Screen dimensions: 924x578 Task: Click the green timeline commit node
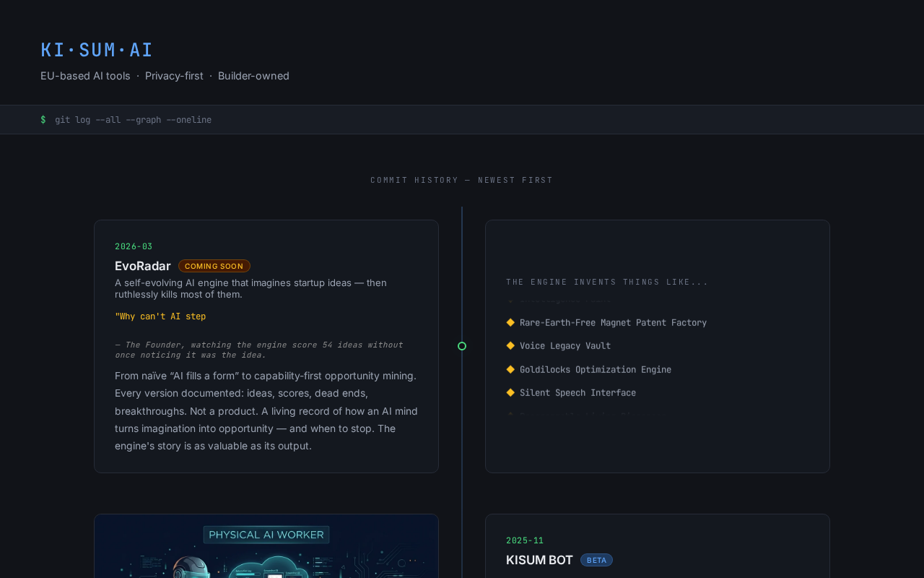pos(462,346)
